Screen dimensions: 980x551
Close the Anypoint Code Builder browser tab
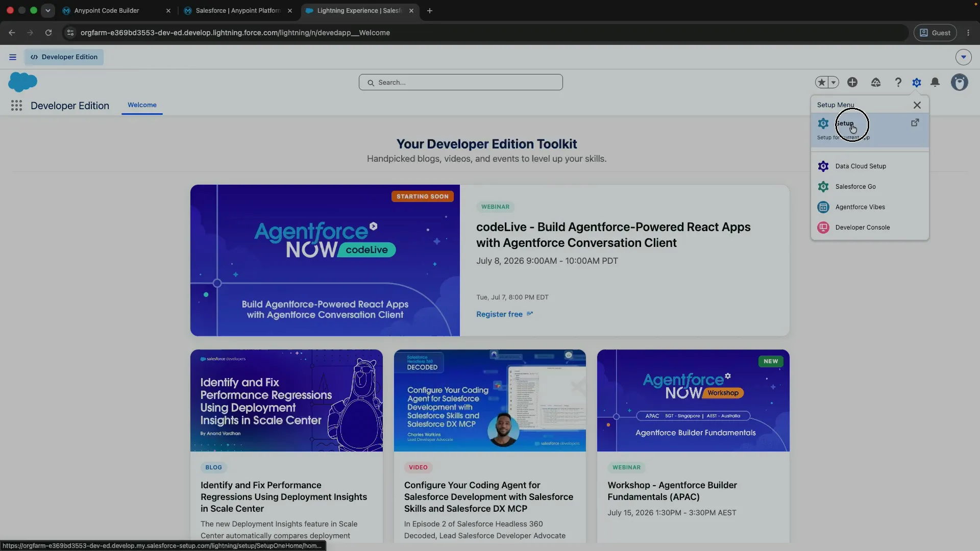pyautogui.click(x=168, y=11)
